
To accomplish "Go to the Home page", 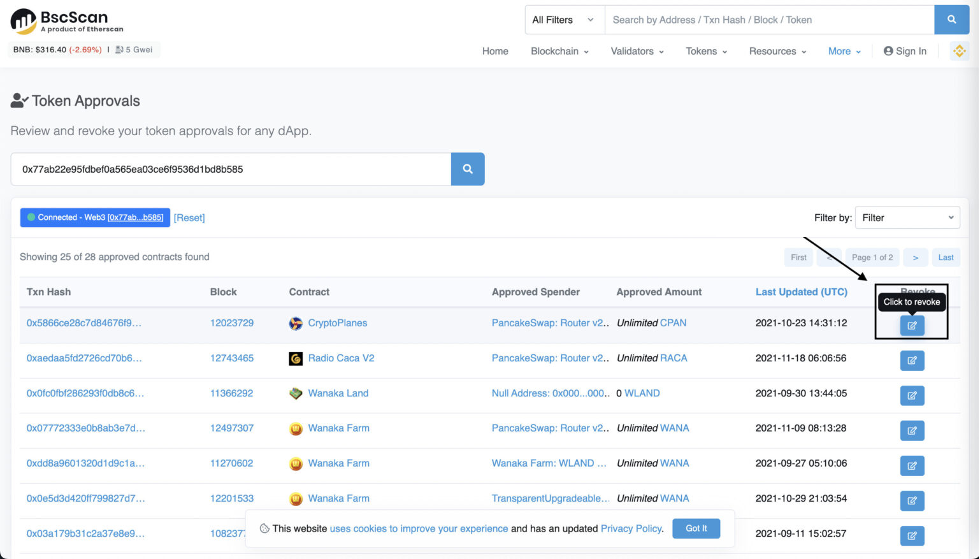I will click(x=495, y=51).
